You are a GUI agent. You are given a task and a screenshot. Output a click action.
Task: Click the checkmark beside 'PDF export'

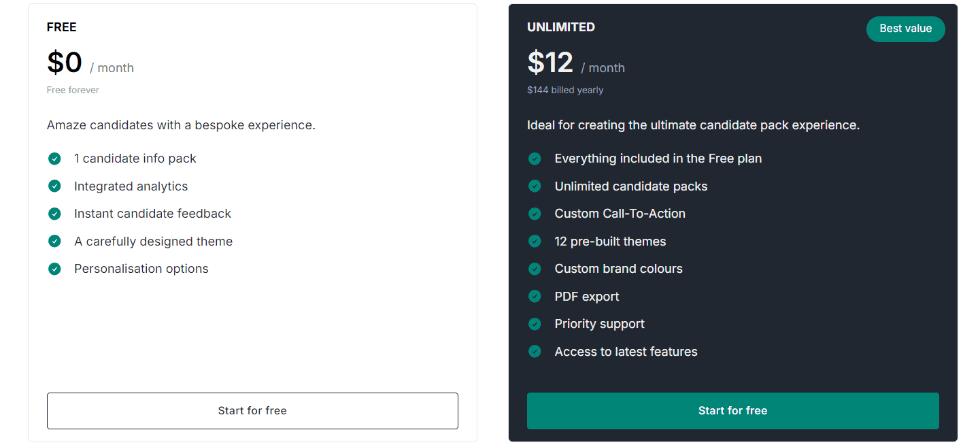point(535,296)
